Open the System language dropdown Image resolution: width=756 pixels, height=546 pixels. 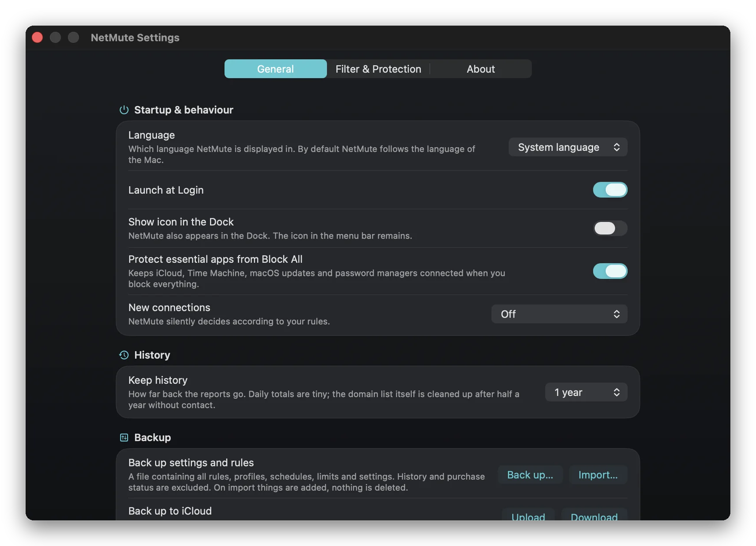pos(568,147)
